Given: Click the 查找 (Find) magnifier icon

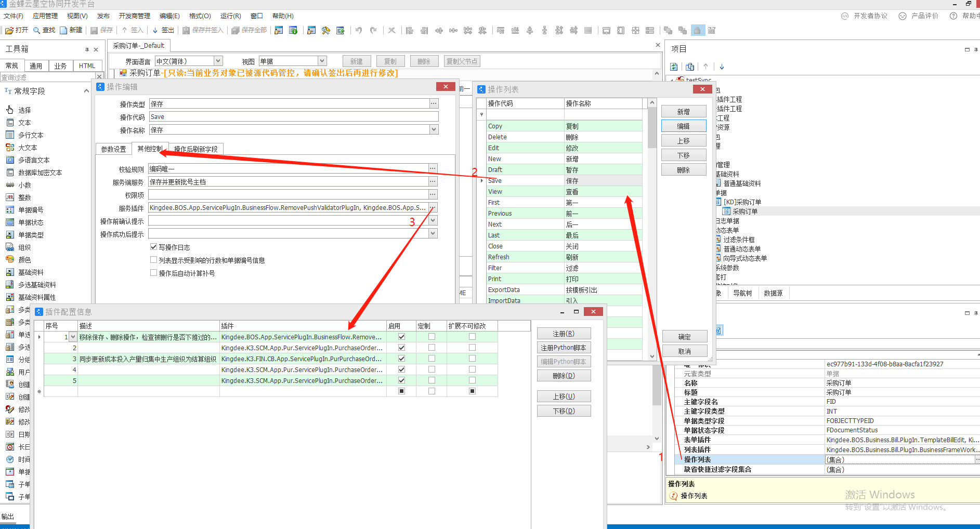Looking at the screenshot, I should (x=37, y=31).
